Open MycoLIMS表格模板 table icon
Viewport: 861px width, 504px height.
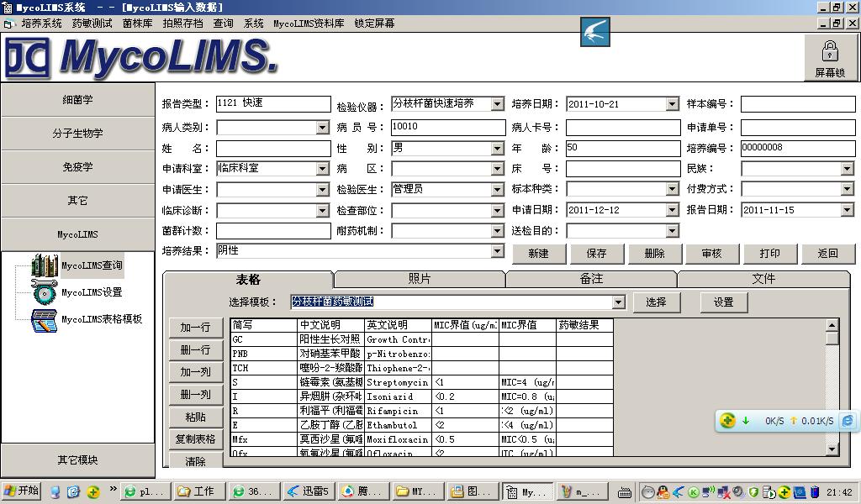44,320
